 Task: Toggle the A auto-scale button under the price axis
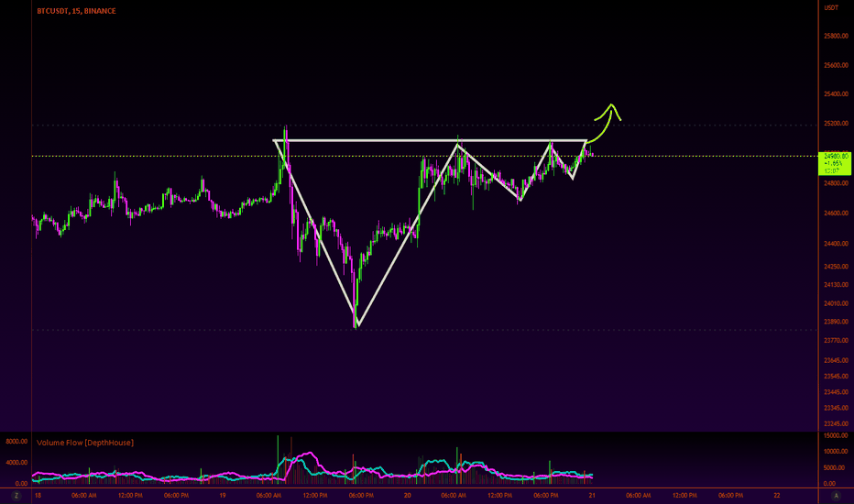click(x=836, y=495)
